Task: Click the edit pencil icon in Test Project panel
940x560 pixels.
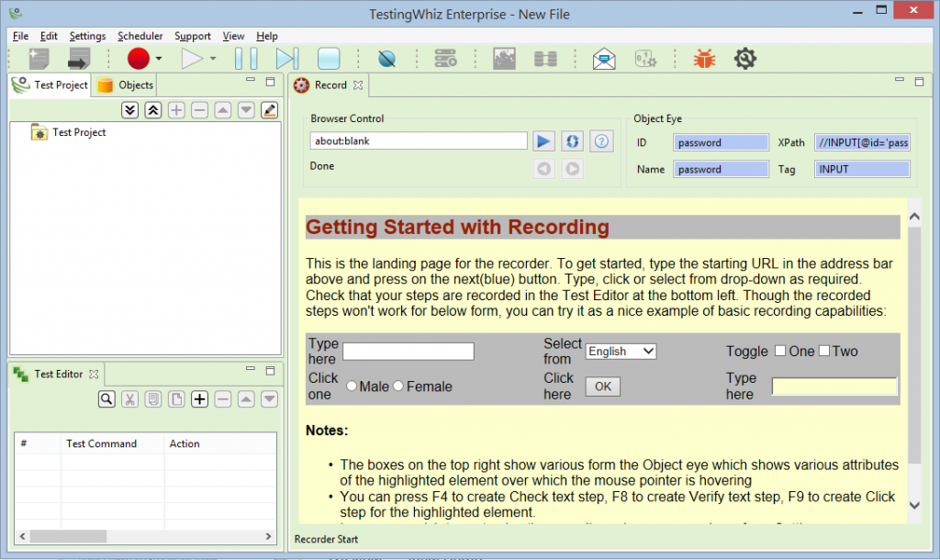Action: click(x=270, y=110)
